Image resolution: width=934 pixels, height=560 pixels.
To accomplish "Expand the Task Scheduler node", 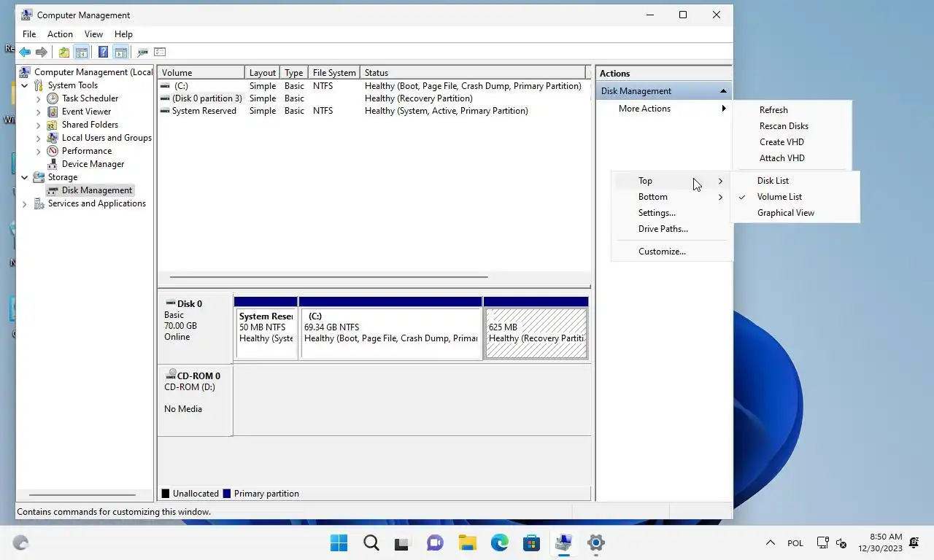I will (x=39, y=98).
